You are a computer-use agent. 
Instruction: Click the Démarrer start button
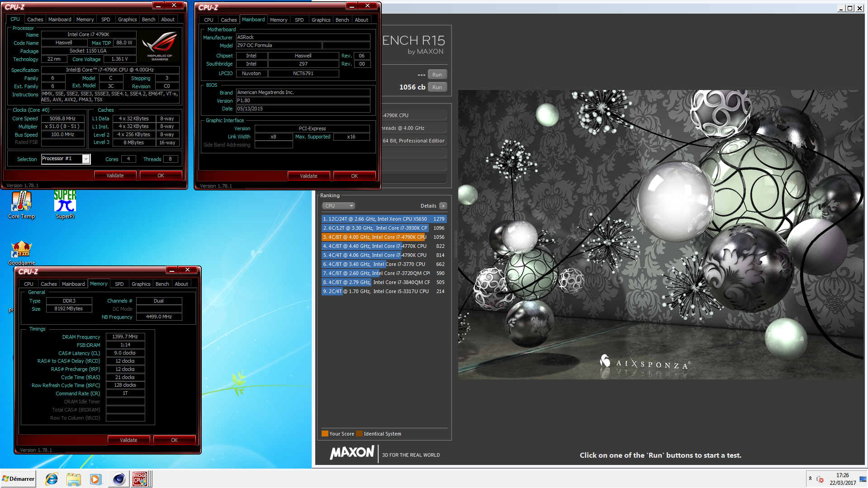[18, 479]
